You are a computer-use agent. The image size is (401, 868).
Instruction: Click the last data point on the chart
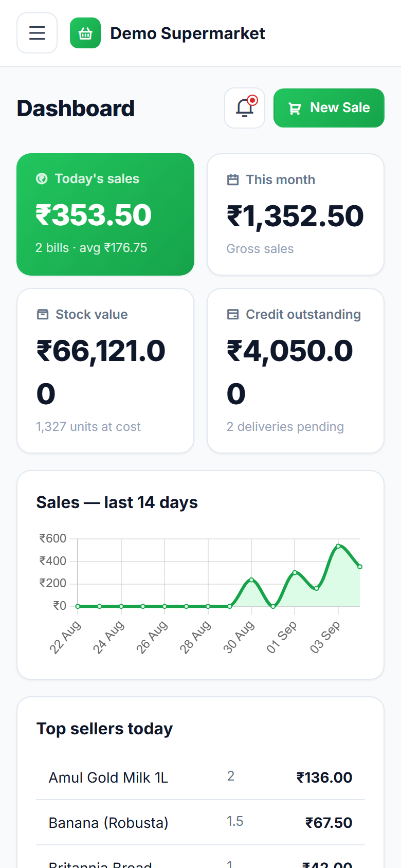tap(360, 567)
